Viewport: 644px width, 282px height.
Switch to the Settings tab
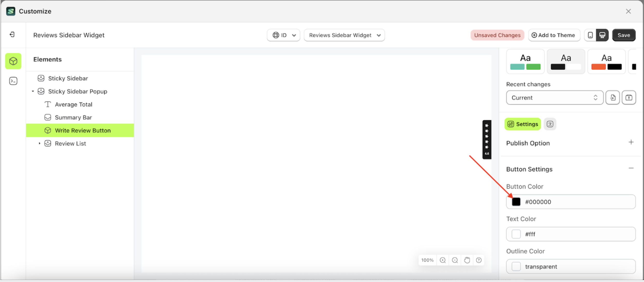coord(522,124)
